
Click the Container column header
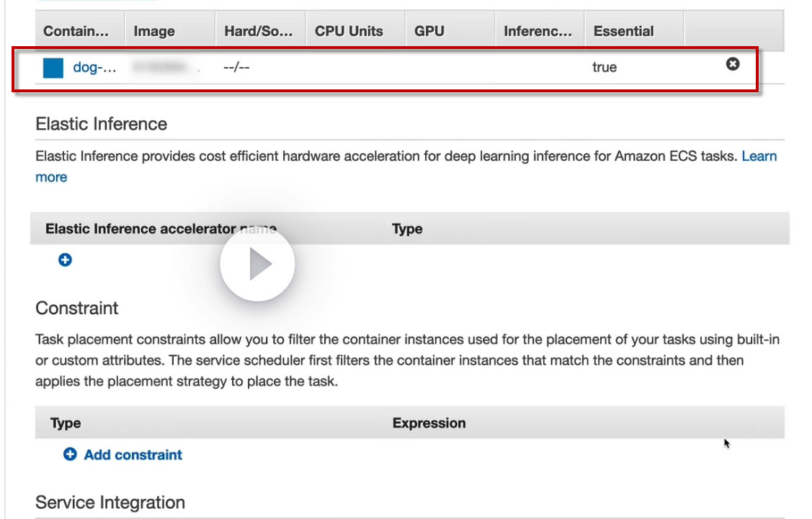click(76, 32)
